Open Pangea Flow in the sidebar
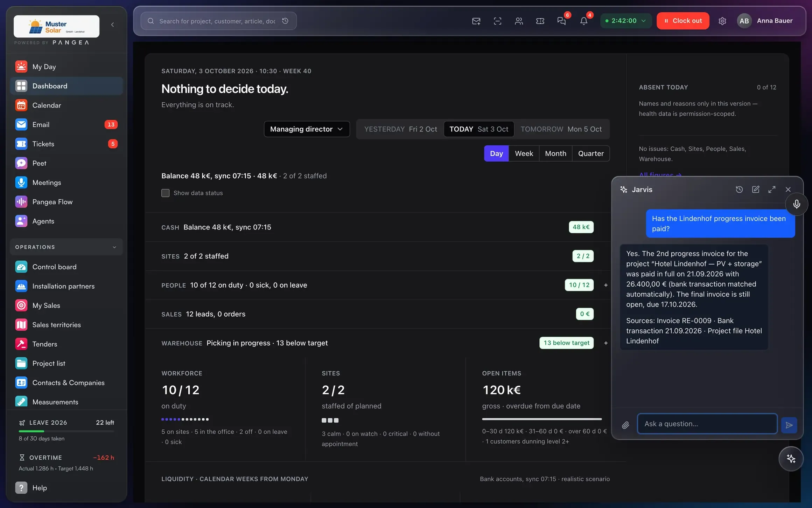 (x=66, y=202)
